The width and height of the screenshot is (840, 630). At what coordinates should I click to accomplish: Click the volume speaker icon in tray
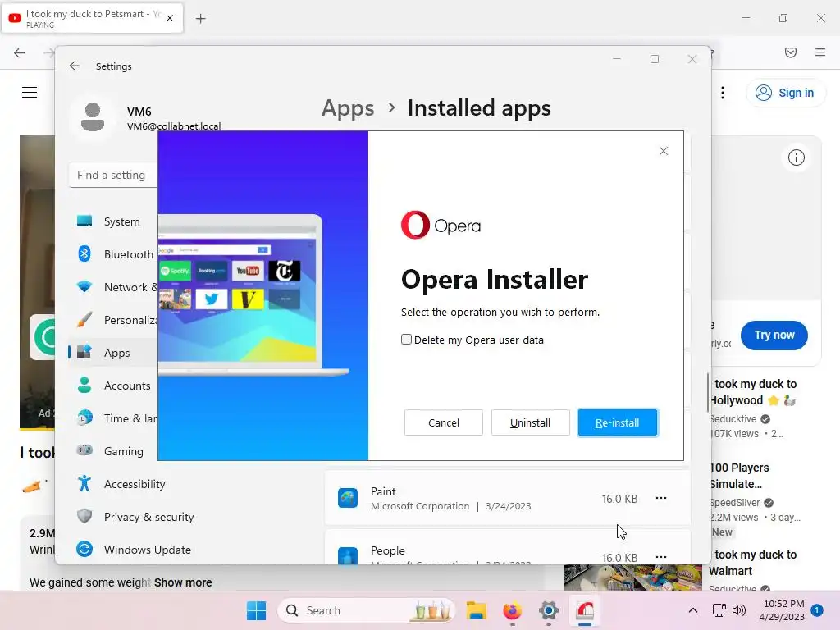point(739,610)
